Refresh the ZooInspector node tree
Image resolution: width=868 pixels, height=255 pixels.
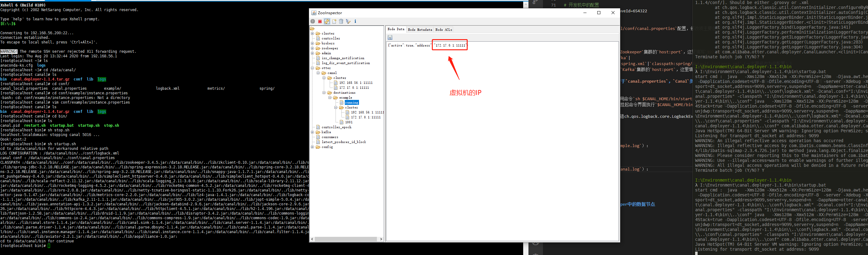point(327,22)
